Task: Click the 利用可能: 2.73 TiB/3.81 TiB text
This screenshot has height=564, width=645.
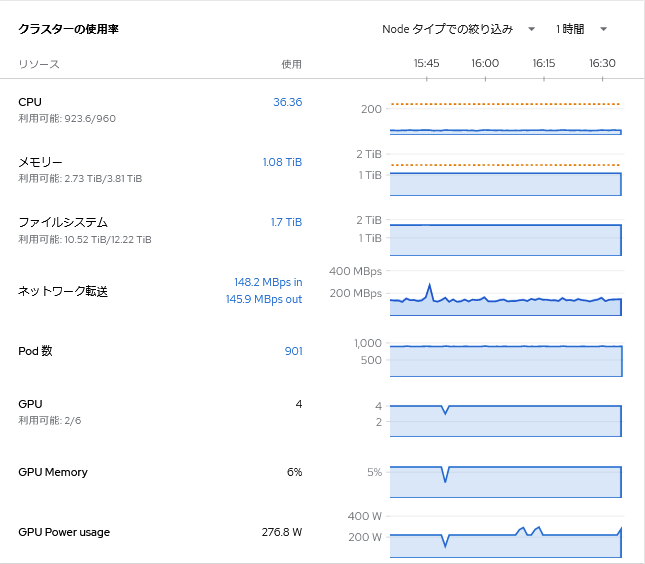Action: pyautogui.click(x=80, y=179)
